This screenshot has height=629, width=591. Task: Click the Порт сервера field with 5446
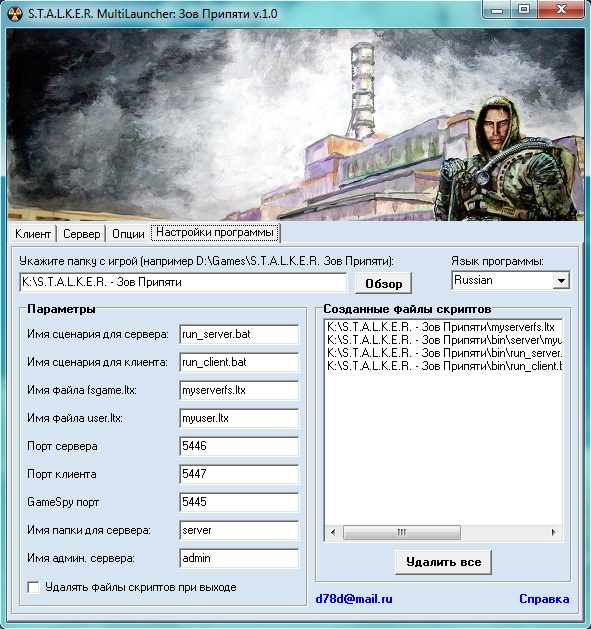(x=239, y=446)
